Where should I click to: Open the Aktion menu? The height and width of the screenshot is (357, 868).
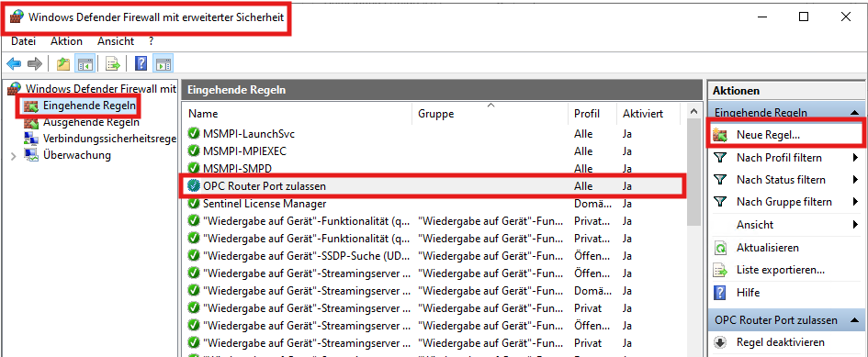(66, 41)
